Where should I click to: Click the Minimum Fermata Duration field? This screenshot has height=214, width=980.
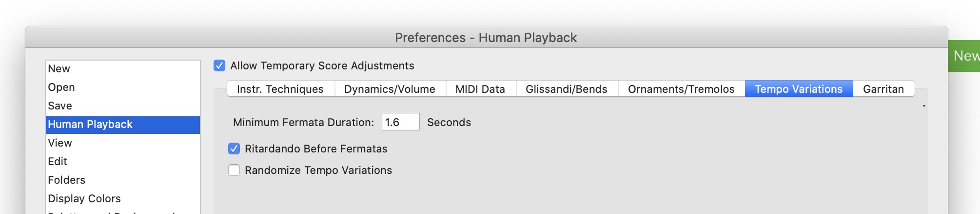click(400, 122)
